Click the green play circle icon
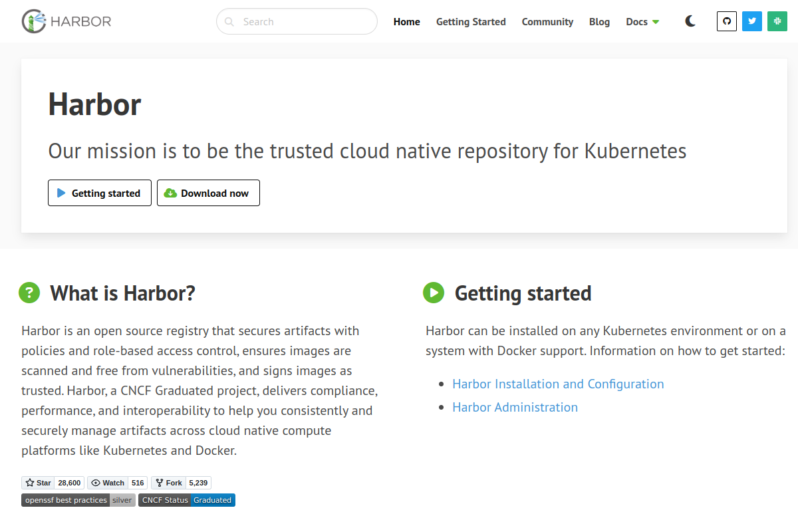The width and height of the screenshot is (798, 532). tap(434, 293)
